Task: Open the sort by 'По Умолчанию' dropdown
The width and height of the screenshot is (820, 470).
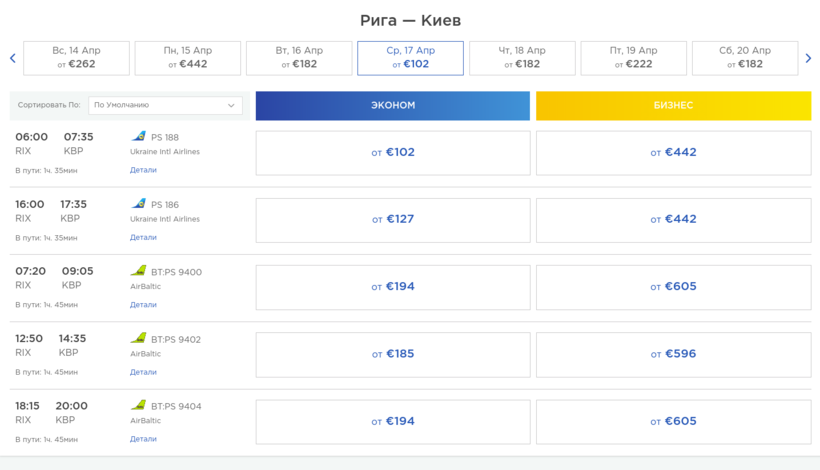Action: tap(165, 105)
